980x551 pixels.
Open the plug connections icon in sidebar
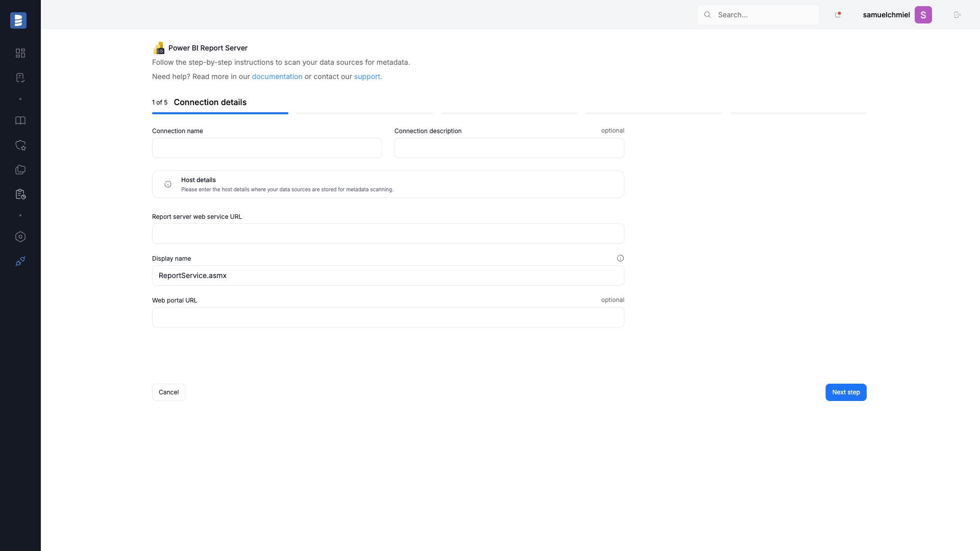[x=20, y=261]
